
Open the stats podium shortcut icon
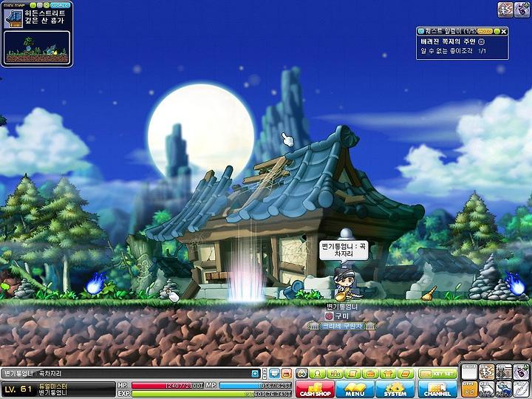pyautogui.click(x=335, y=374)
